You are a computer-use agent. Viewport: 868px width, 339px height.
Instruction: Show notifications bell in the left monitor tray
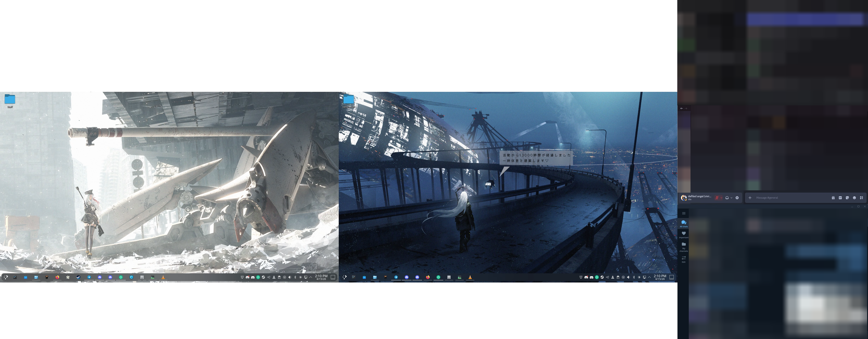coord(242,277)
